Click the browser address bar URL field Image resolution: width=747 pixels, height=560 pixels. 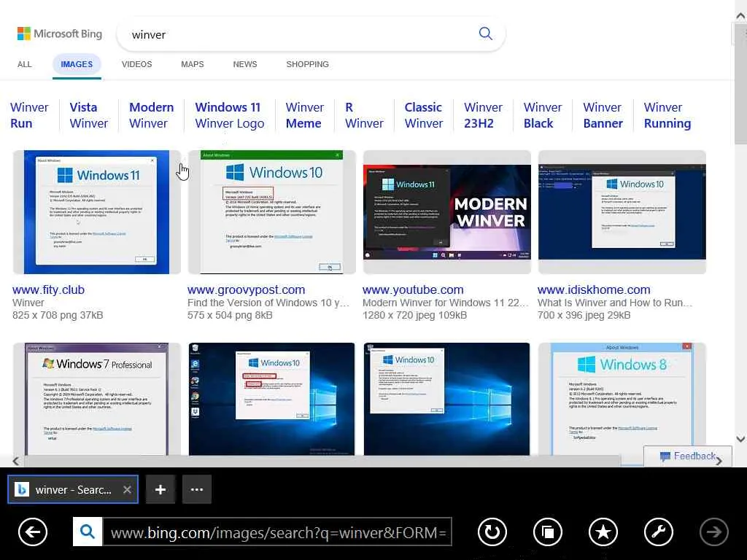coord(277,532)
